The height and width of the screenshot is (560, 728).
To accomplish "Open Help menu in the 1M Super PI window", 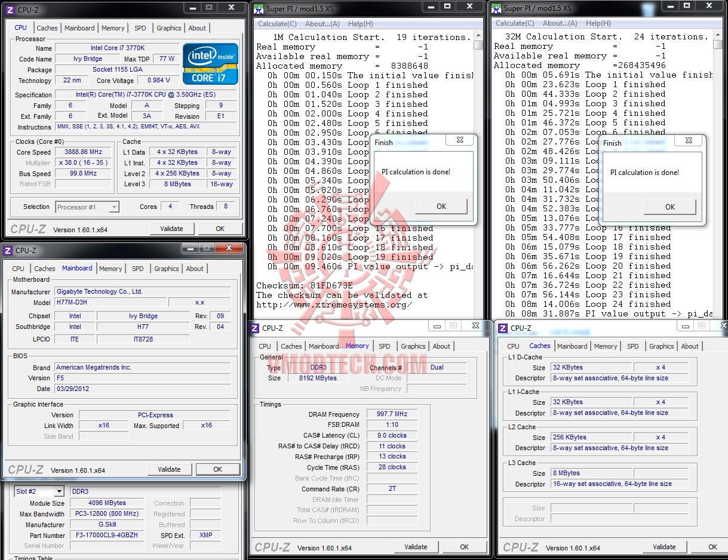I will tap(360, 24).
